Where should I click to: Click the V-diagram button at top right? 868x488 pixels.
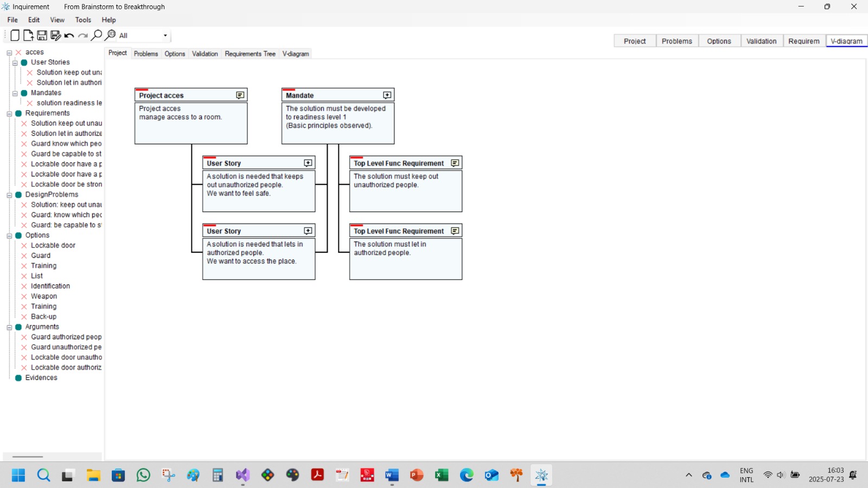point(846,41)
